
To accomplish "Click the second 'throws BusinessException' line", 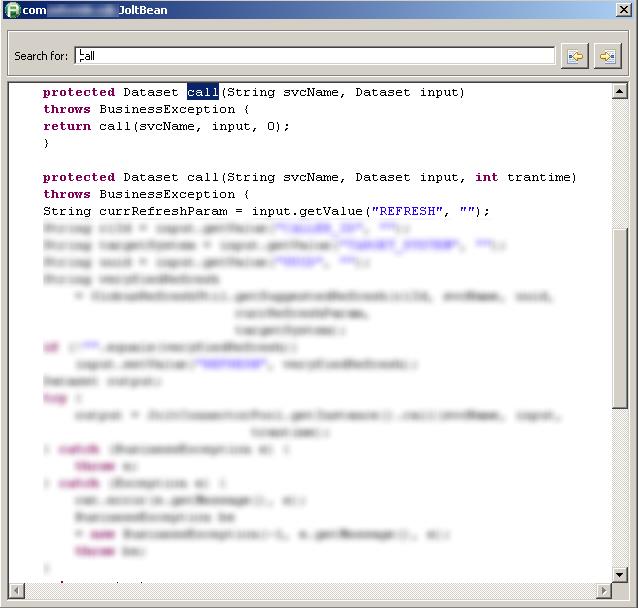I will [146, 194].
